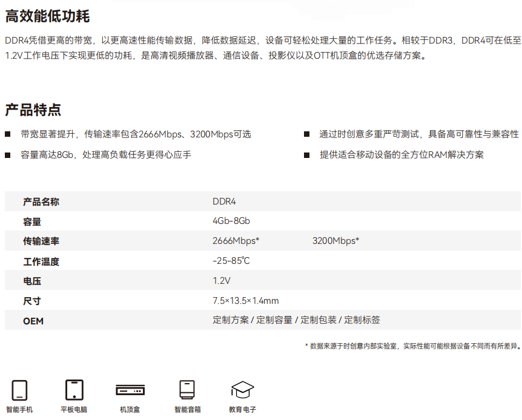Click the 教育电子 education electronics icon
Screen dimensions: 522x420
[242, 390]
